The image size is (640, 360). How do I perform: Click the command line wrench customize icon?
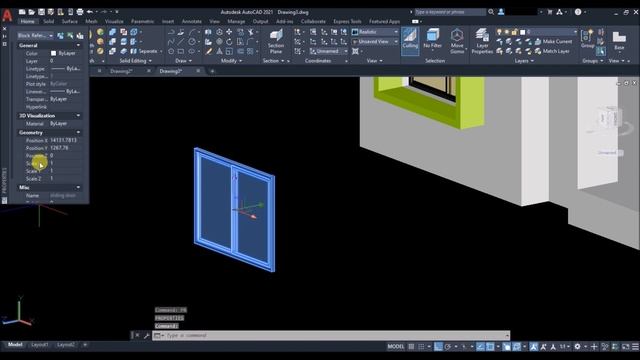[x=147, y=336]
